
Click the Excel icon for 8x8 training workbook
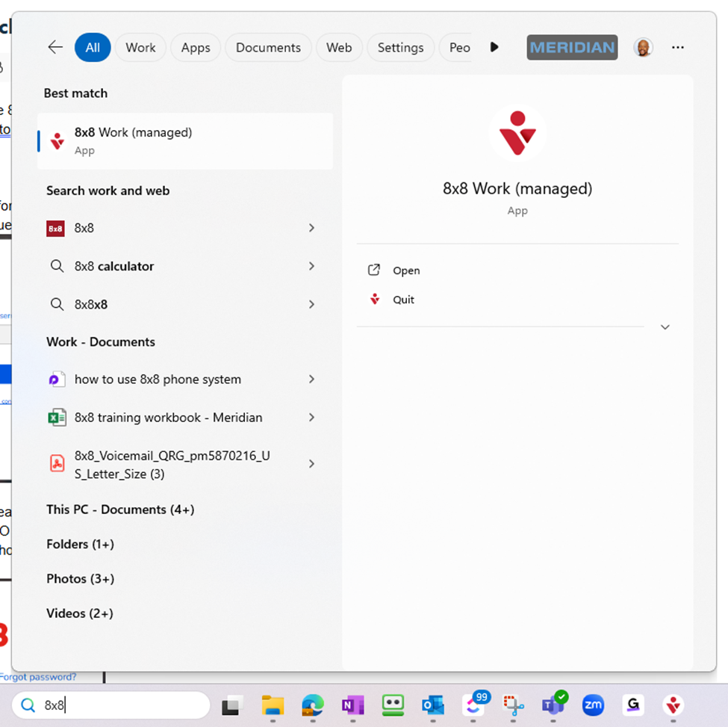pos(57,418)
